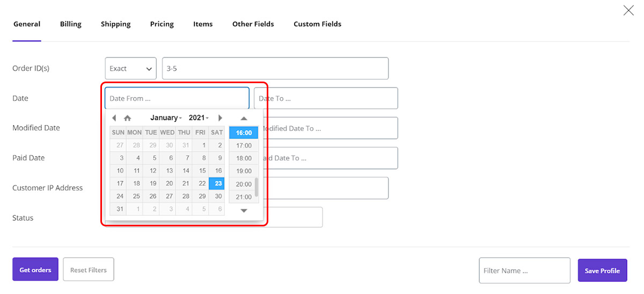The image size is (644, 294).
Task: Switch to the Custom Fields tab
Action: [x=317, y=24]
